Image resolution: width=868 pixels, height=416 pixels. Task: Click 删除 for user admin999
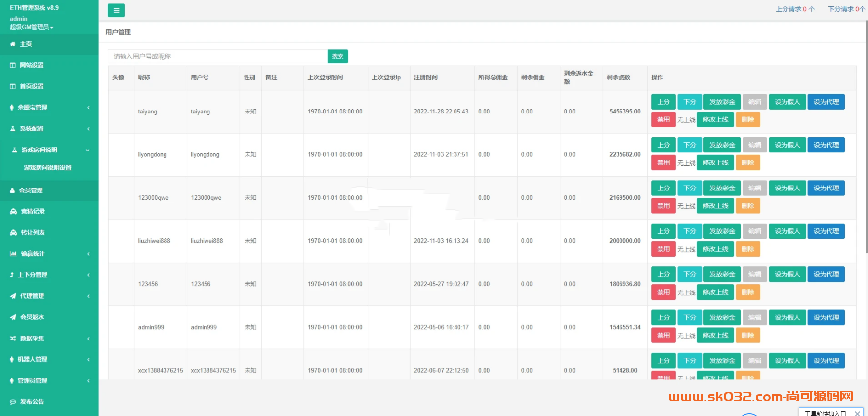(x=748, y=335)
